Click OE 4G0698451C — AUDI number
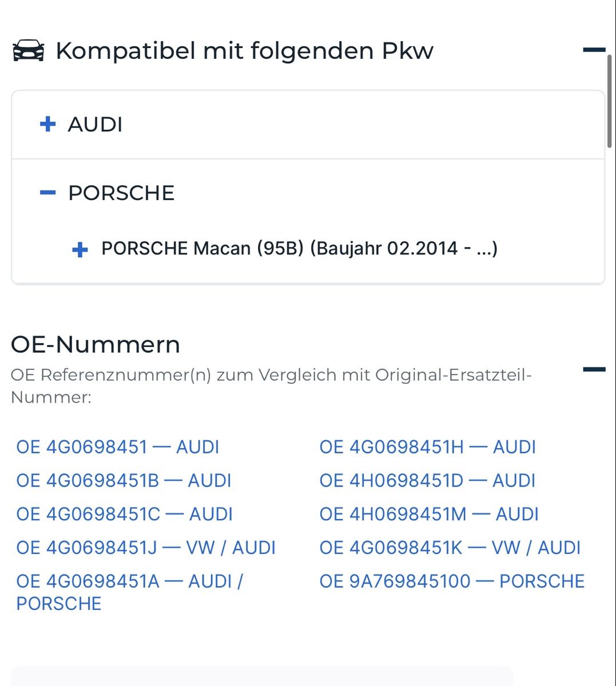616x686 pixels. [124, 514]
